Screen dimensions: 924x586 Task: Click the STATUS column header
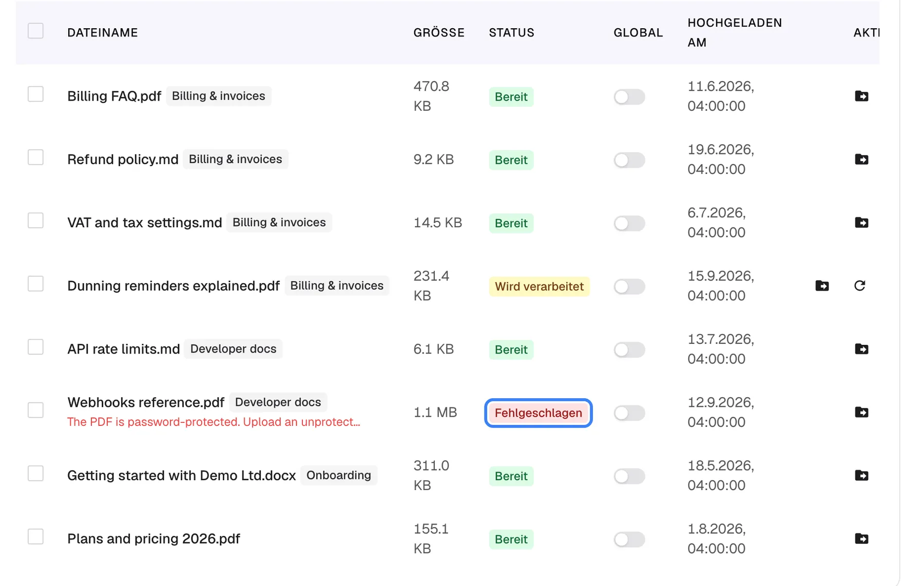coord(511,33)
